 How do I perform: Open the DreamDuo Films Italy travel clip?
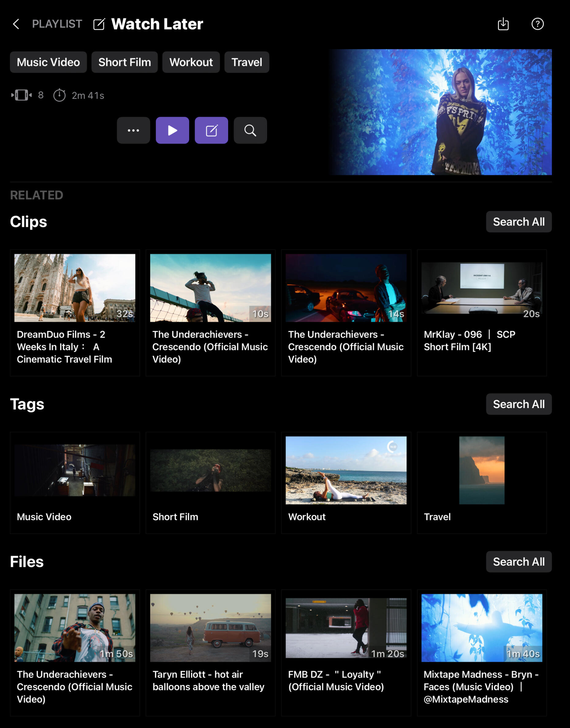[x=75, y=313]
